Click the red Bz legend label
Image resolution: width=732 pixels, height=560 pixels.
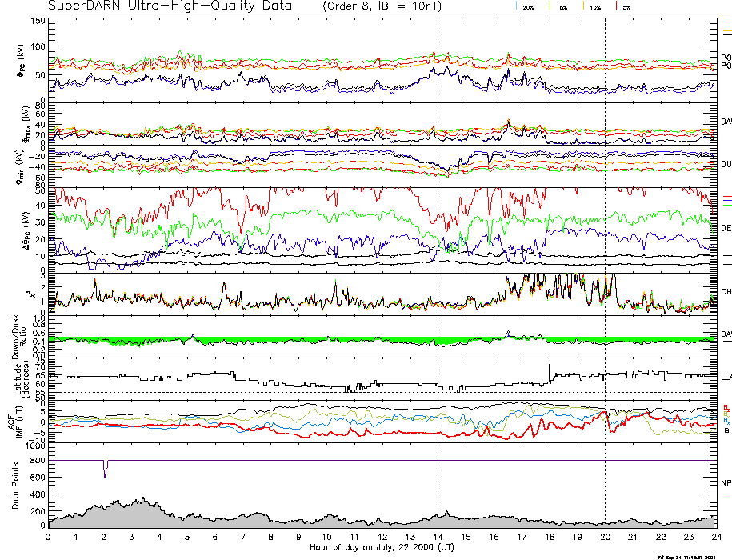click(726, 407)
